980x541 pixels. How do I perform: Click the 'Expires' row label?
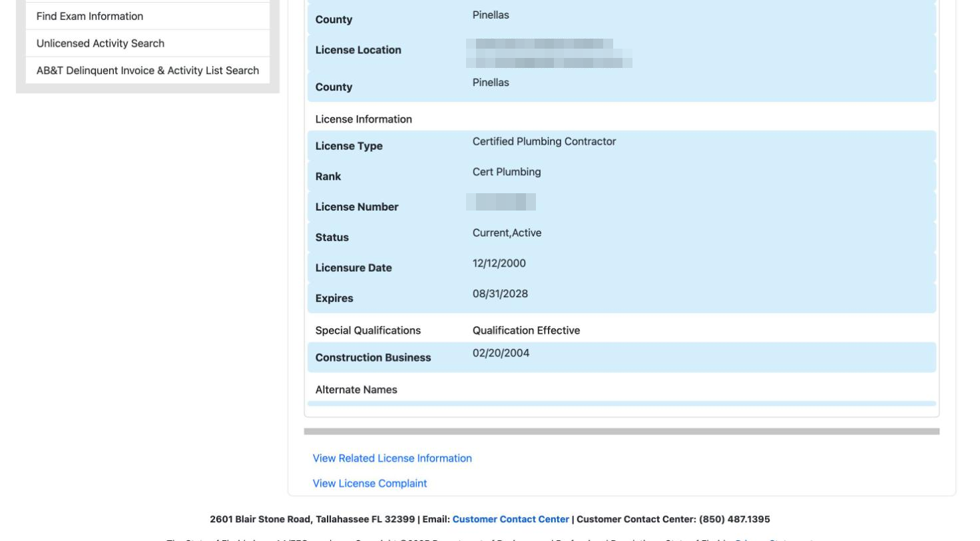click(334, 298)
